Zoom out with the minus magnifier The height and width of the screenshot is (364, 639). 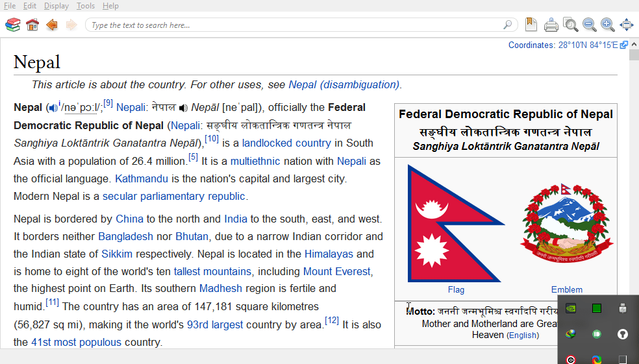pos(589,25)
